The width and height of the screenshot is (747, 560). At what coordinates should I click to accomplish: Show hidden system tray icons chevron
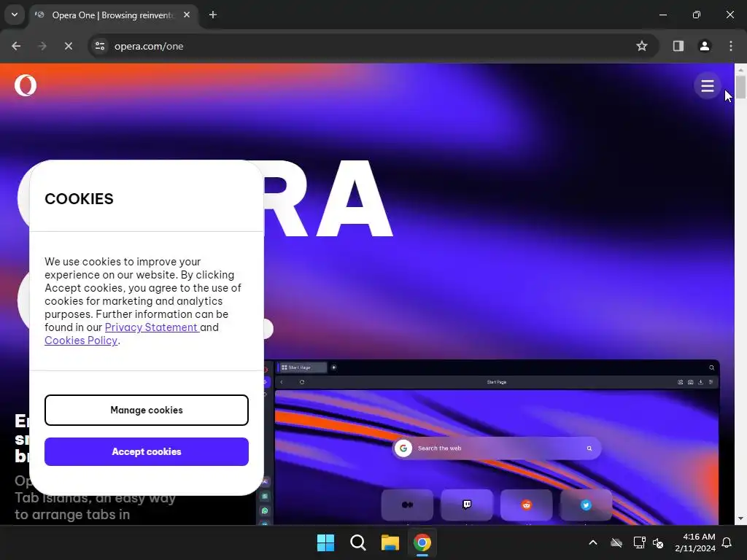point(593,542)
